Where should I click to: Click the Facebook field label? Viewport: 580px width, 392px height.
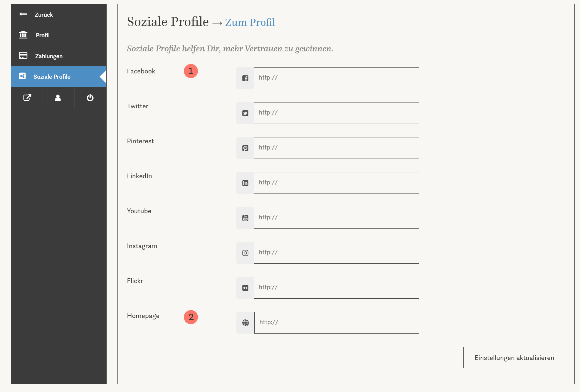[141, 71]
